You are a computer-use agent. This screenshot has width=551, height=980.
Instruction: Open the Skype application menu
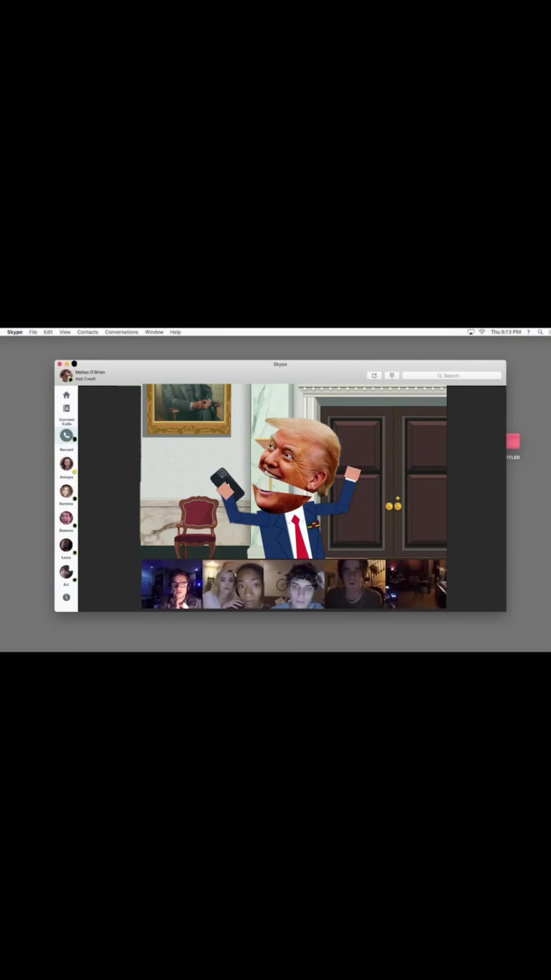[x=15, y=332]
